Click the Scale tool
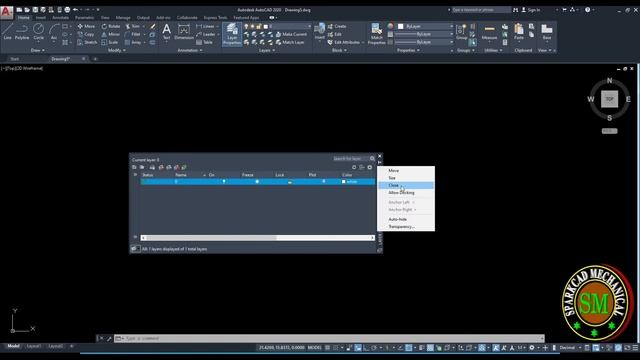 click(110, 42)
